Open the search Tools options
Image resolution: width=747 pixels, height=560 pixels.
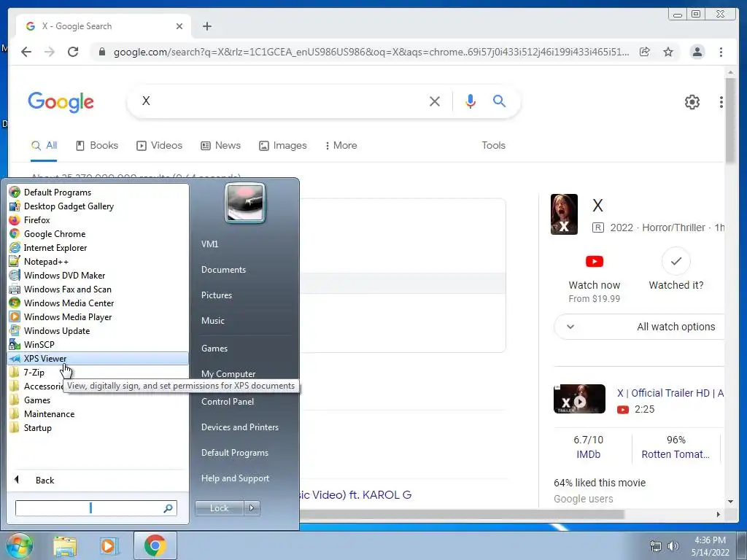[493, 145]
